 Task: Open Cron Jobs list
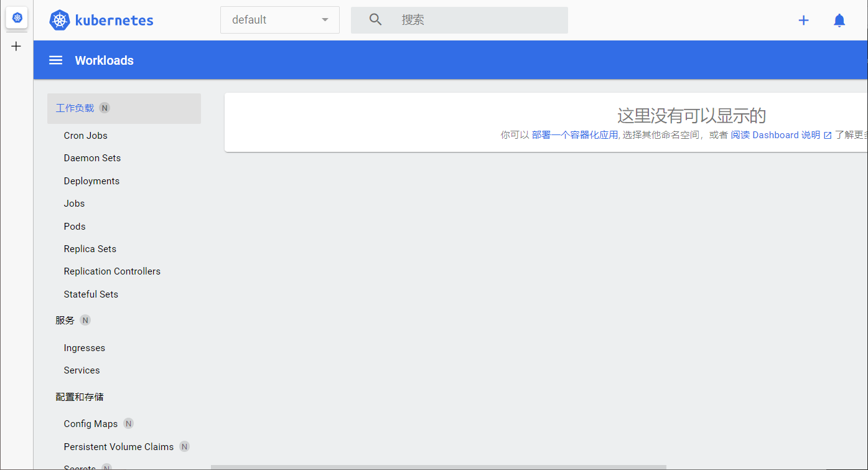(85, 136)
